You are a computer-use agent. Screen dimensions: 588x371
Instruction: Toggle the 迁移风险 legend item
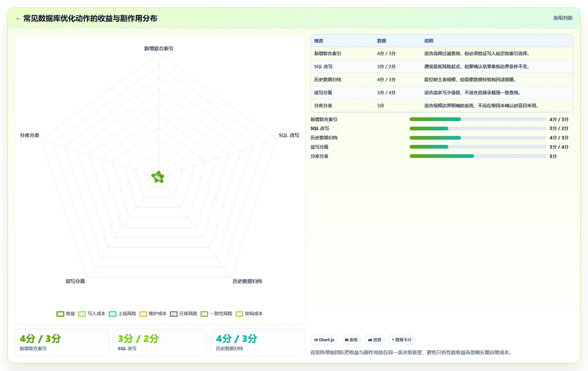tap(184, 314)
